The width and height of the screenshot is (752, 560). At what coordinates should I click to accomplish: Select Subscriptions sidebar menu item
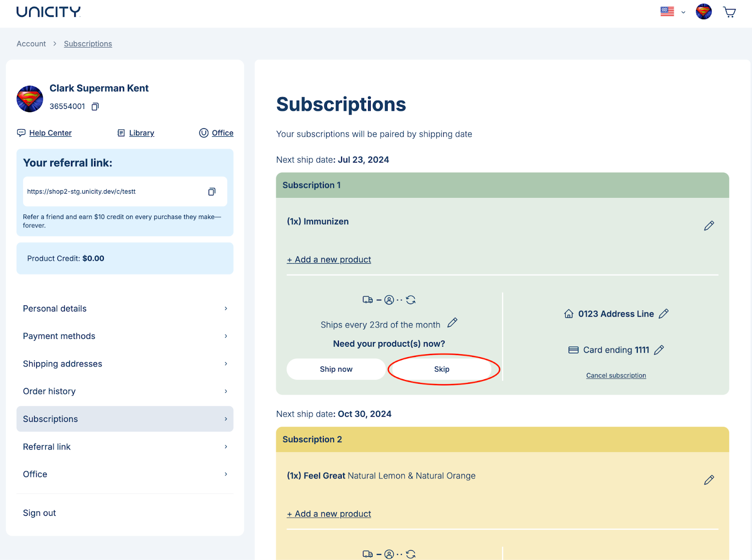125,419
